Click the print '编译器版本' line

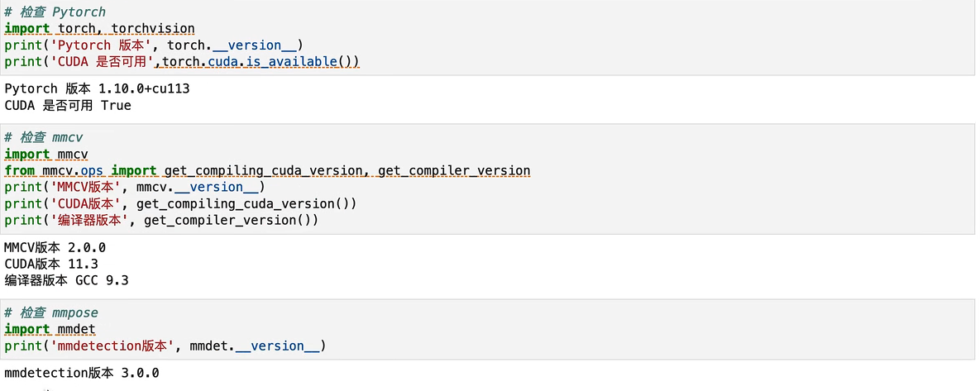click(x=160, y=220)
